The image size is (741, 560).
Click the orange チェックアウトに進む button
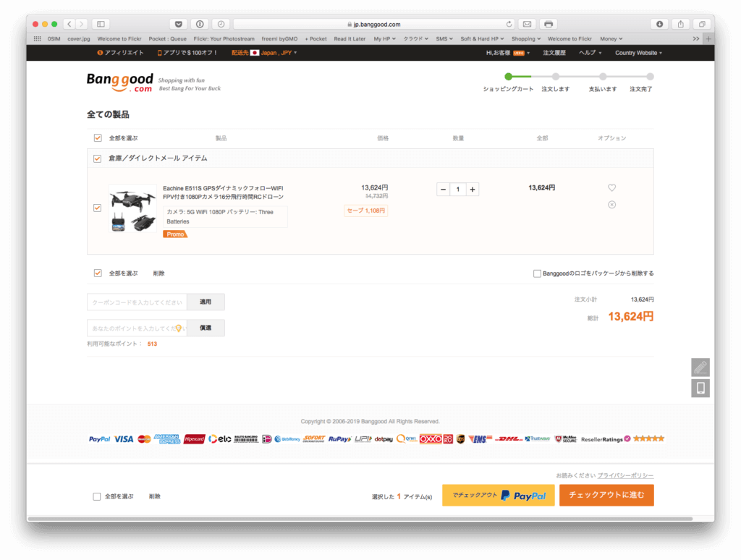pos(606,495)
